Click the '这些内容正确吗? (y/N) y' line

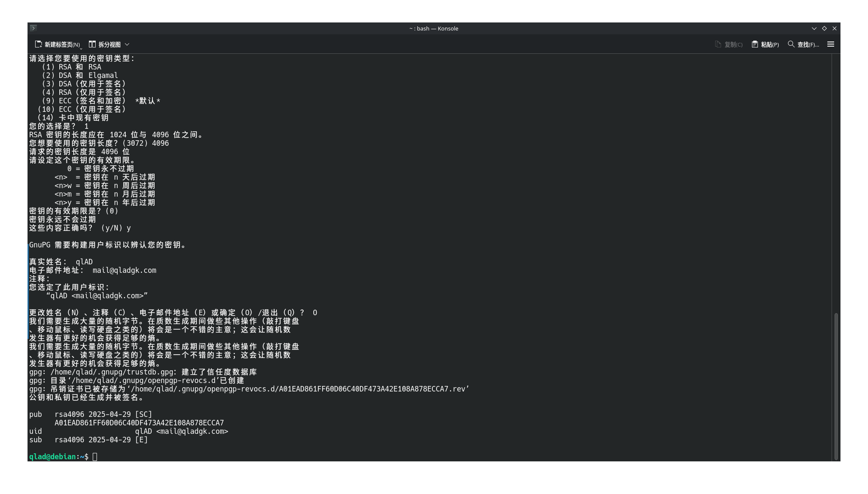[80, 228]
